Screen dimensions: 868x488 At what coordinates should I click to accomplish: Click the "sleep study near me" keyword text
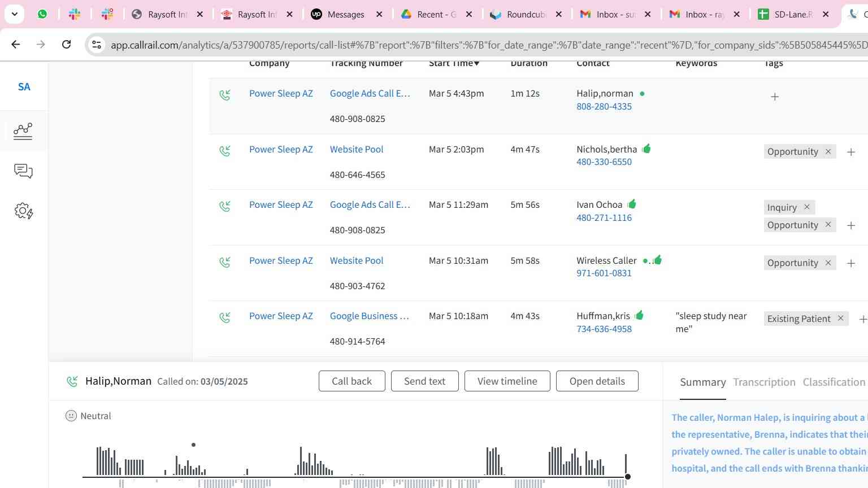711,323
